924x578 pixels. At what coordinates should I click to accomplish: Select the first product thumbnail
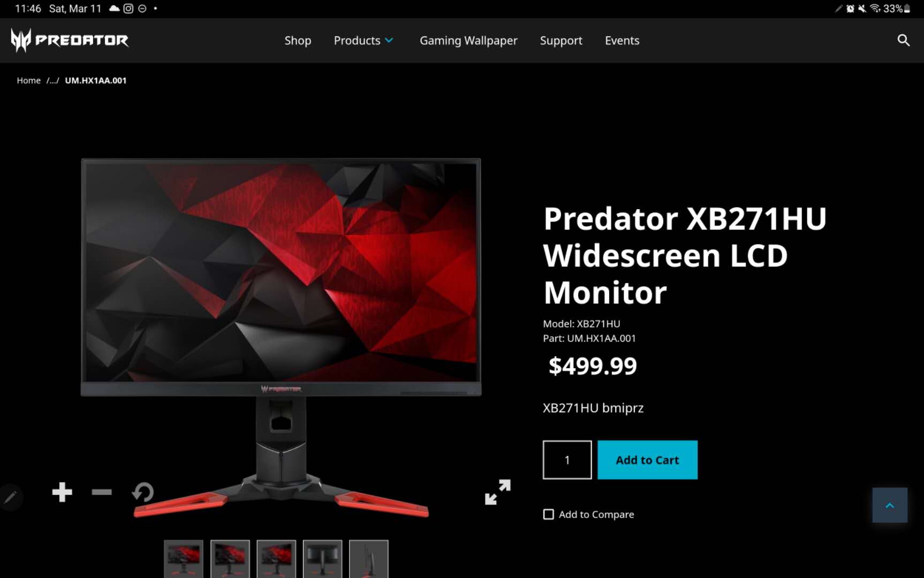click(x=184, y=559)
